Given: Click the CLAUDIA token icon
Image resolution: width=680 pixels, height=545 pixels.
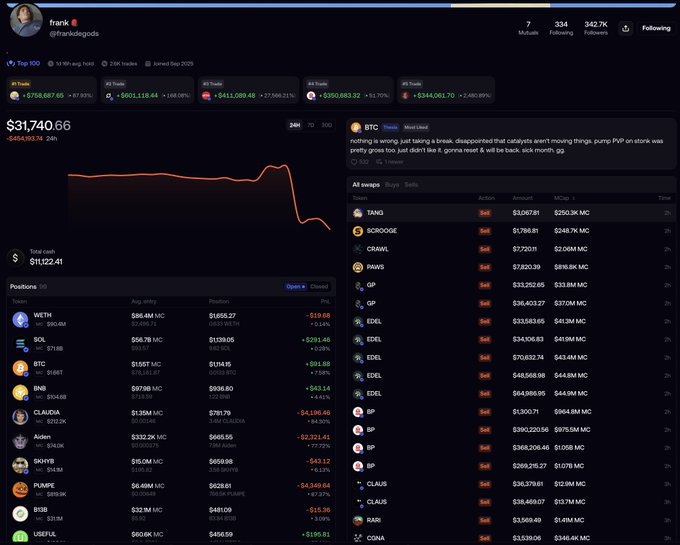Looking at the screenshot, I should click(20, 417).
